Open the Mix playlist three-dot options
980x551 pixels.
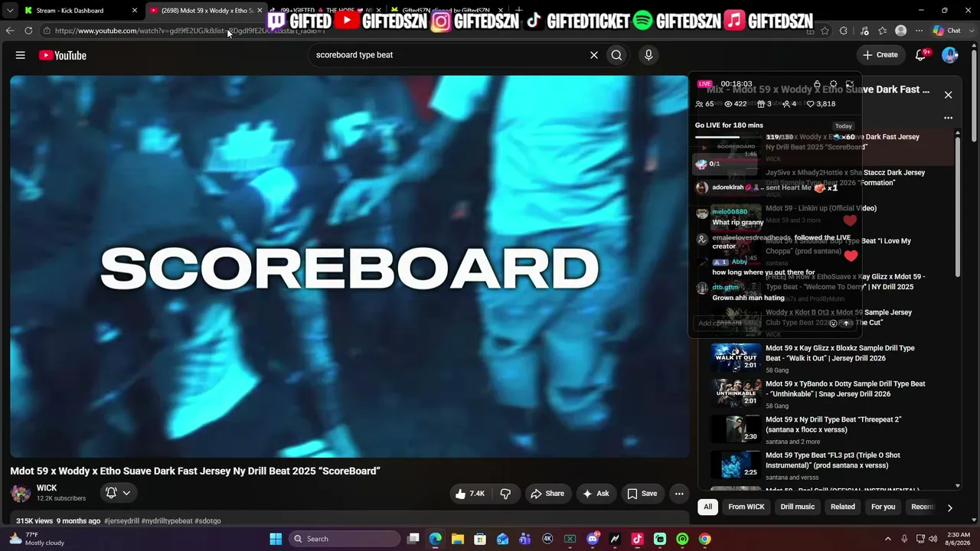948,118
